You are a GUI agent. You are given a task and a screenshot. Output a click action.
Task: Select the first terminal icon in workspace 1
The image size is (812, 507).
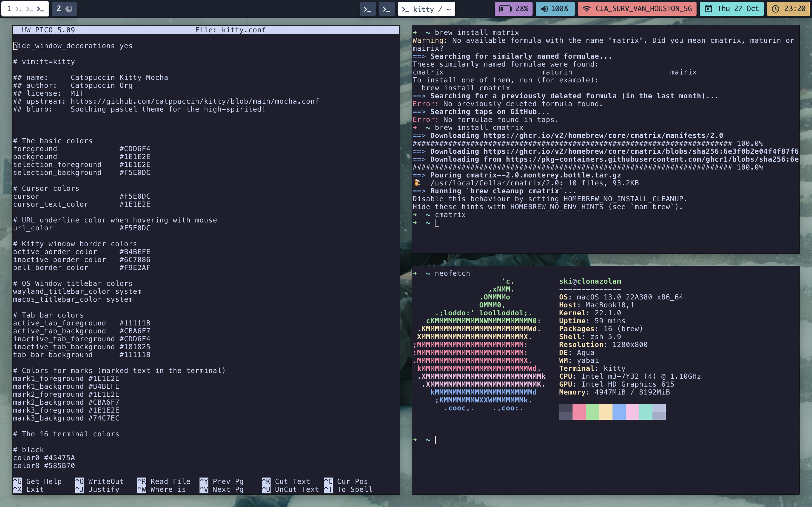tap(18, 9)
